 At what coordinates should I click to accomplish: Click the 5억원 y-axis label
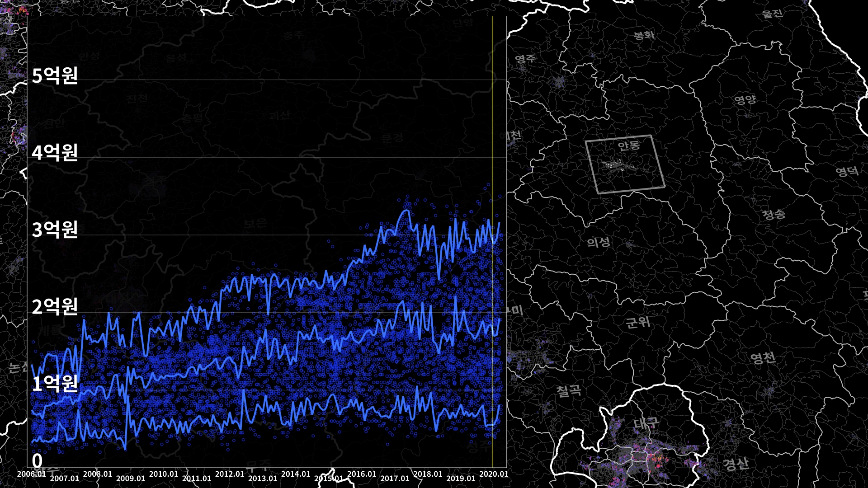click(x=55, y=75)
